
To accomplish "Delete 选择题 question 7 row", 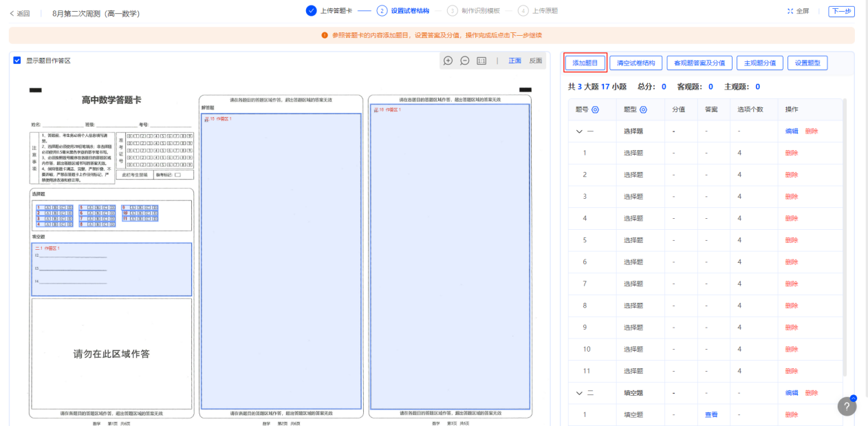I will click(792, 284).
